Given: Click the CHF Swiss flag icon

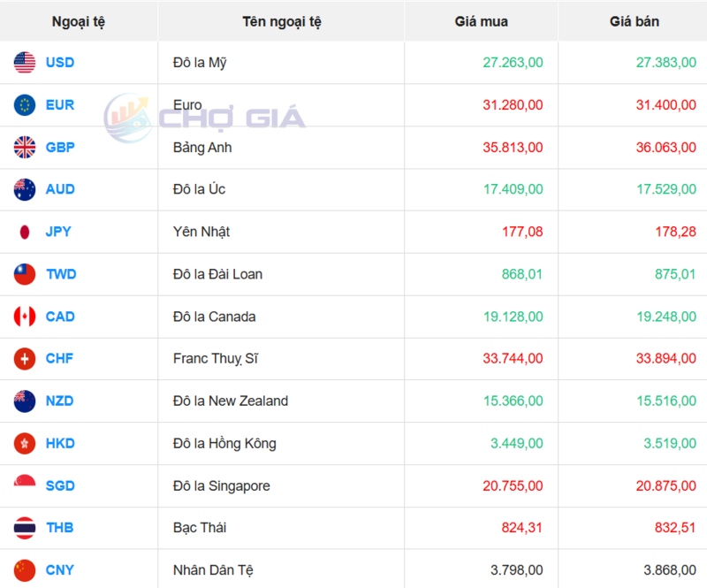Looking at the screenshot, I should click(24, 359).
